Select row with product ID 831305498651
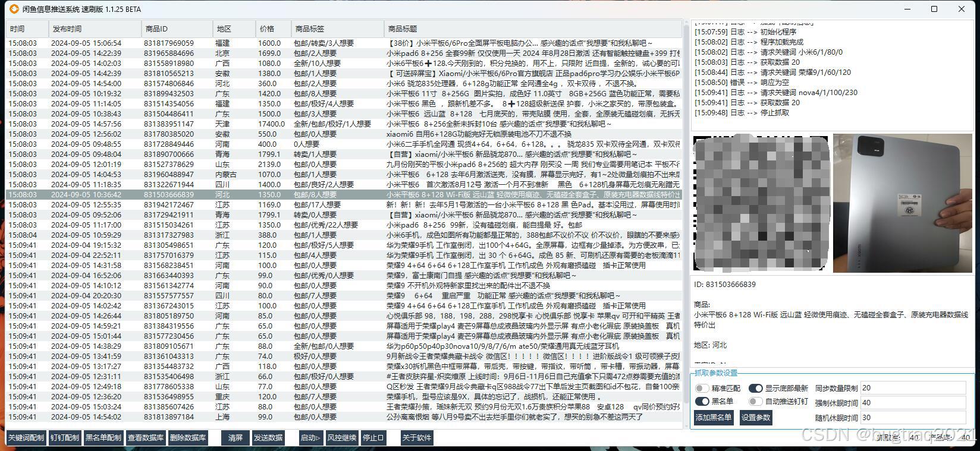This screenshot has width=980, height=451. (344, 245)
